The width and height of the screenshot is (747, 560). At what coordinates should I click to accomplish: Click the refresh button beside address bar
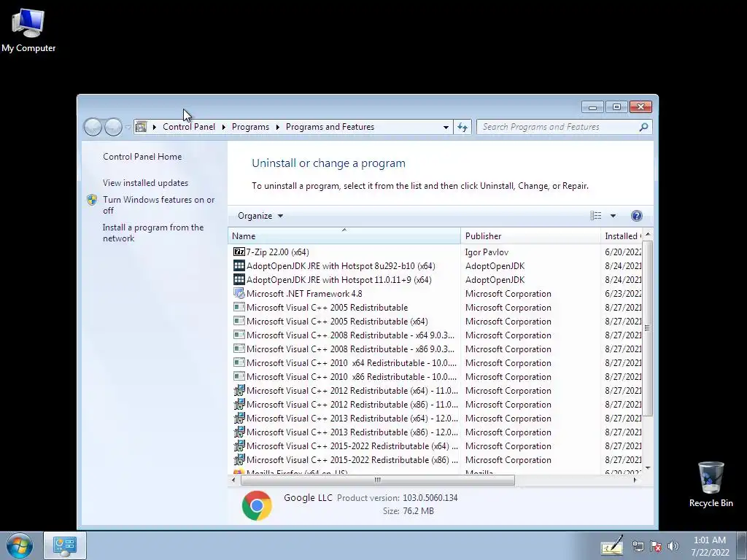coord(462,127)
